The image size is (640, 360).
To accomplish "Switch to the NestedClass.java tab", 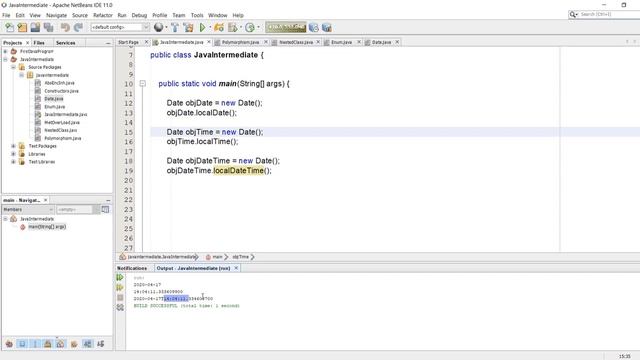I will pos(296,42).
